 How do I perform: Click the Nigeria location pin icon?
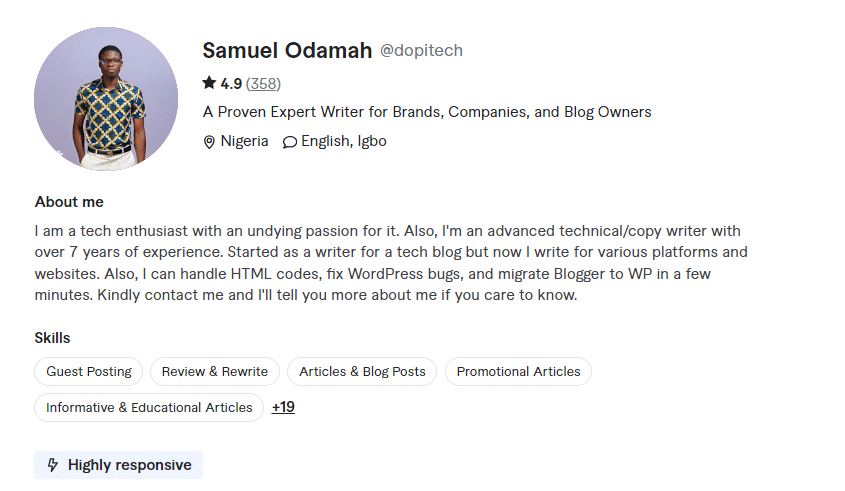209,142
